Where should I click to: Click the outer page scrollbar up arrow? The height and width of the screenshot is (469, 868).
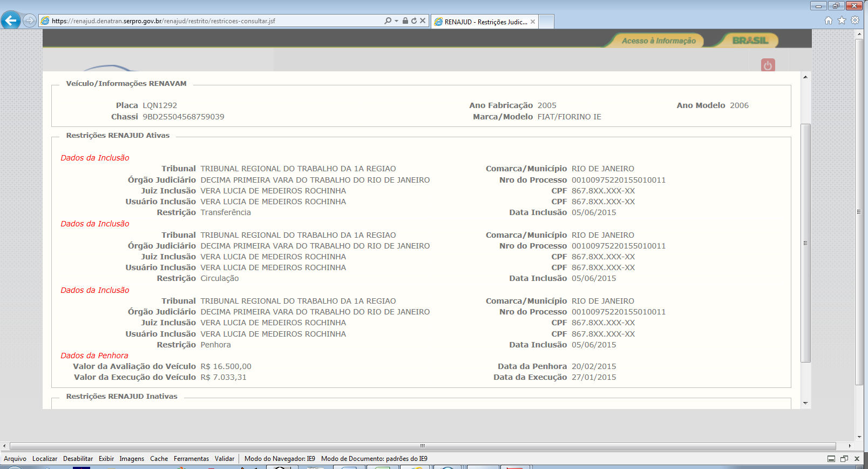pyautogui.click(x=859, y=34)
